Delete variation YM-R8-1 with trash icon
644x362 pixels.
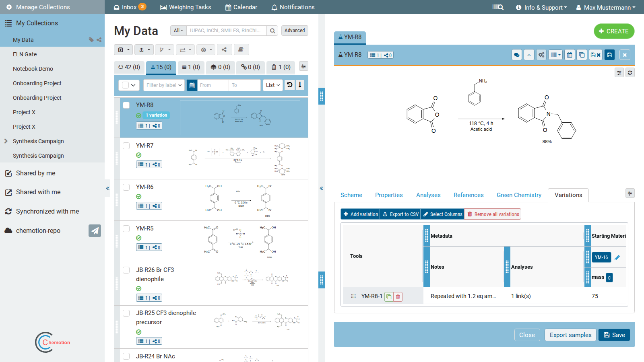(398, 297)
